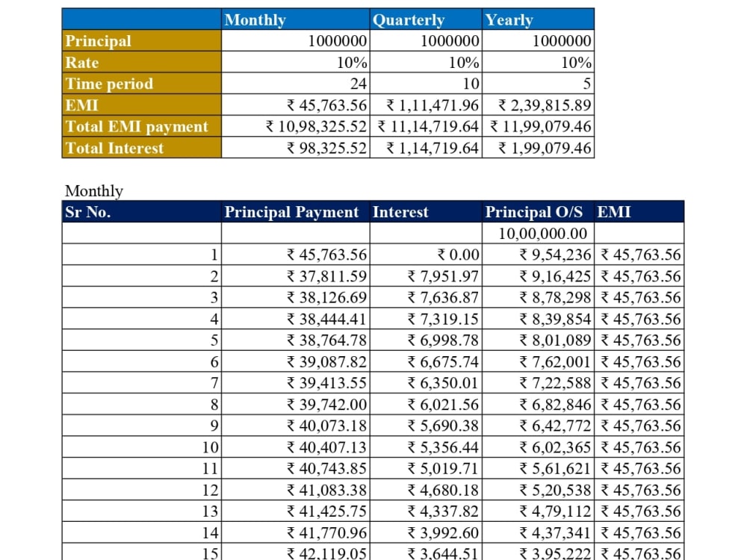The width and height of the screenshot is (747, 560).
Task: Select the Yearly time period cell showing 5
Action: click(538, 84)
